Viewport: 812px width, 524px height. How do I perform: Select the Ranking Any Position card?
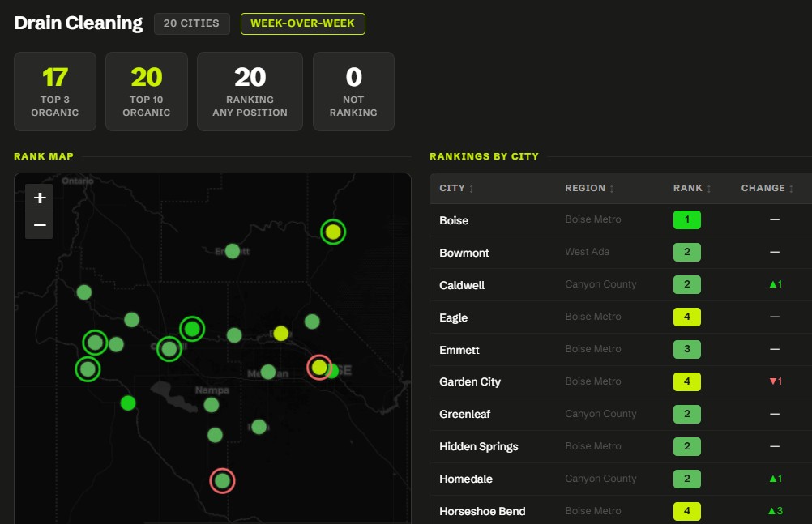pos(250,92)
